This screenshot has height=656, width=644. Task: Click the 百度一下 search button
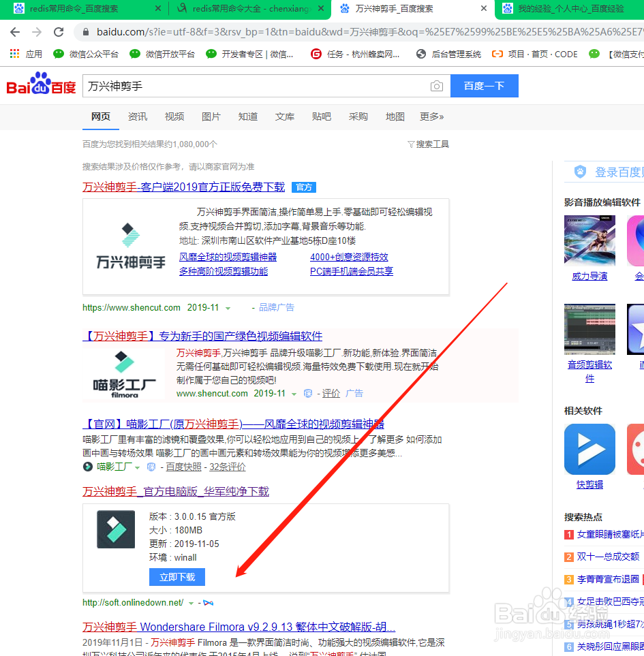click(x=484, y=86)
